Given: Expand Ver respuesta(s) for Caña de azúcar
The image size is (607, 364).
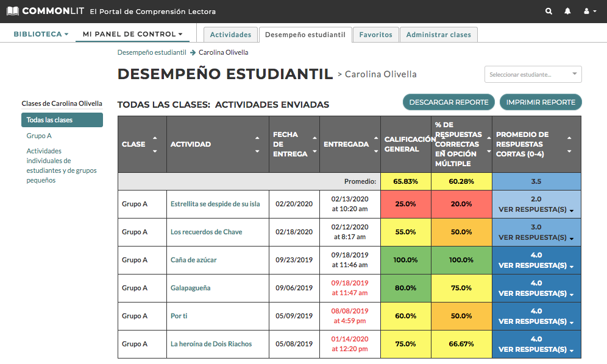Looking at the screenshot, I should pos(536,265).
